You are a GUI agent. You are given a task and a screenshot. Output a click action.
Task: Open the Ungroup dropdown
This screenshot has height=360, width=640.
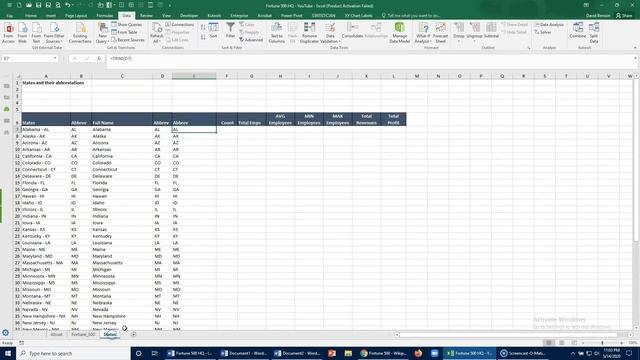[x=474, y=32]
